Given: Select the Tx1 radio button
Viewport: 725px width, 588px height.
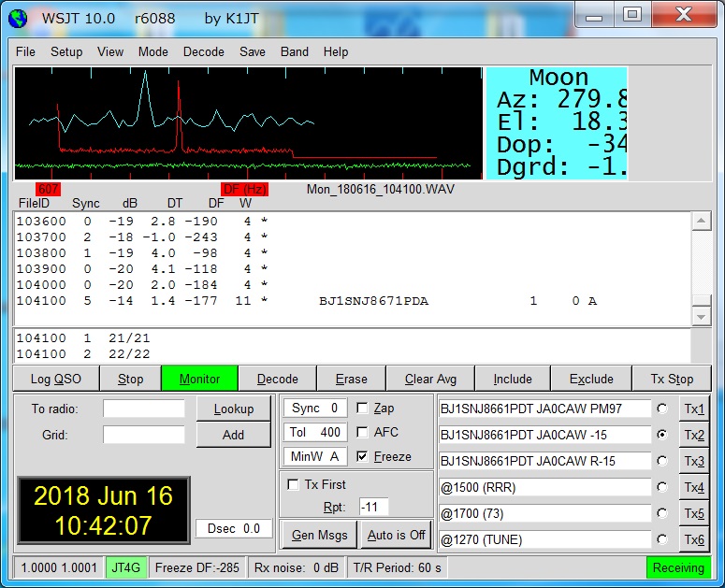Looking at the screenshot, I should click(662, 409).
